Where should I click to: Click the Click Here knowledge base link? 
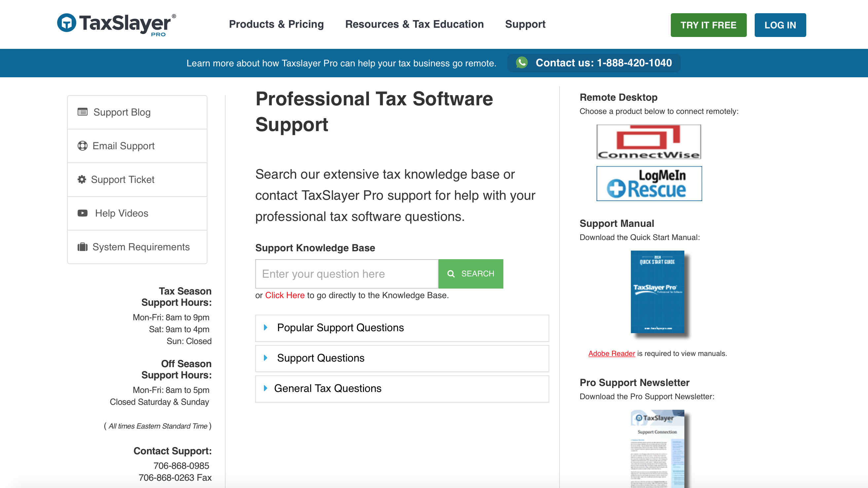point(284,294)
